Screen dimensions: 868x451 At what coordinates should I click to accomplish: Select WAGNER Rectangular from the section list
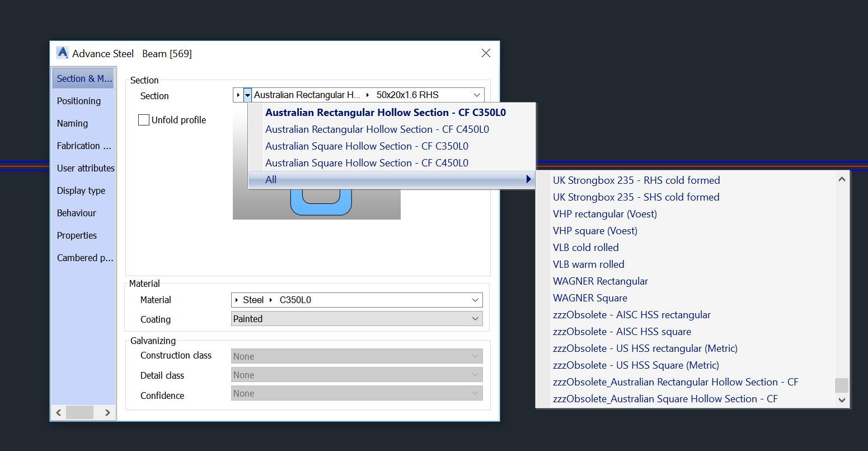tap(600, 281)
